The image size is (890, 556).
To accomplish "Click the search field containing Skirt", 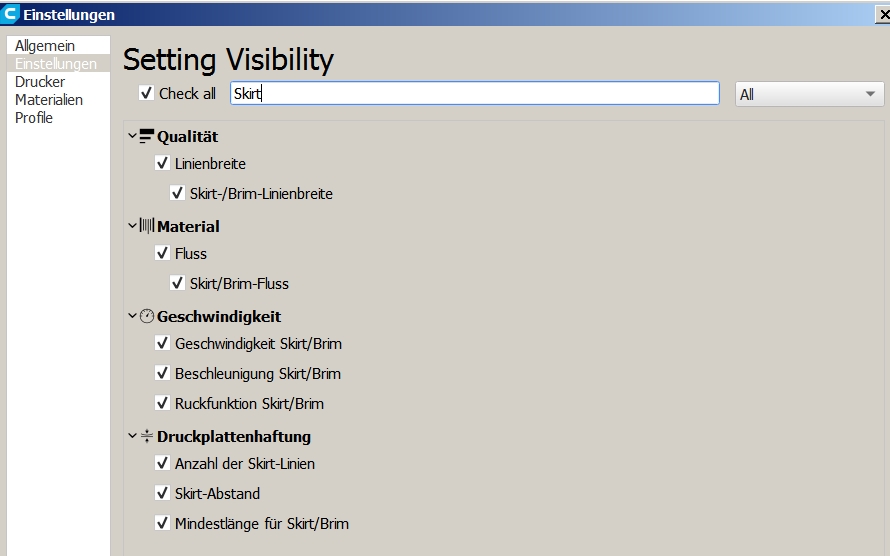I will [x=474, y=94].
